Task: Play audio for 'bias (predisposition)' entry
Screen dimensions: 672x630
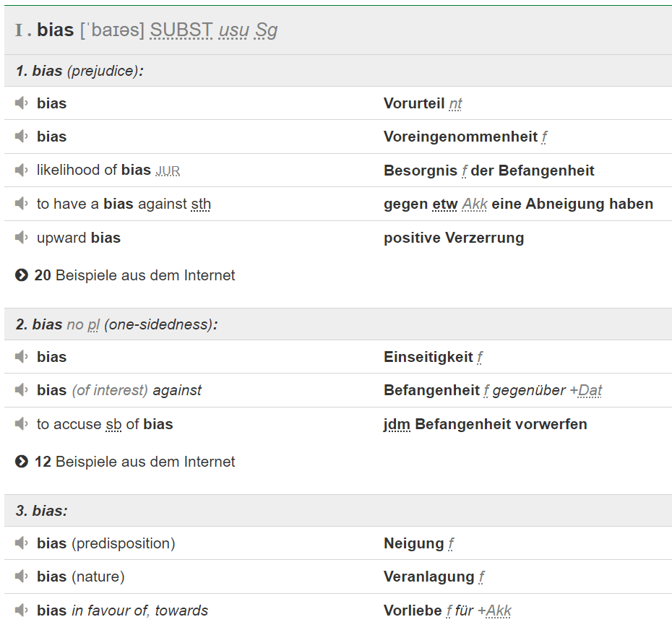Action: pyautogui.click(x=22, y=543)
